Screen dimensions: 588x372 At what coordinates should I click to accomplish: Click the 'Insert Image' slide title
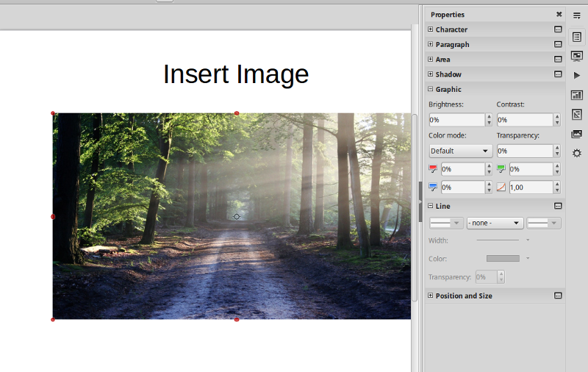pos(235,74)
